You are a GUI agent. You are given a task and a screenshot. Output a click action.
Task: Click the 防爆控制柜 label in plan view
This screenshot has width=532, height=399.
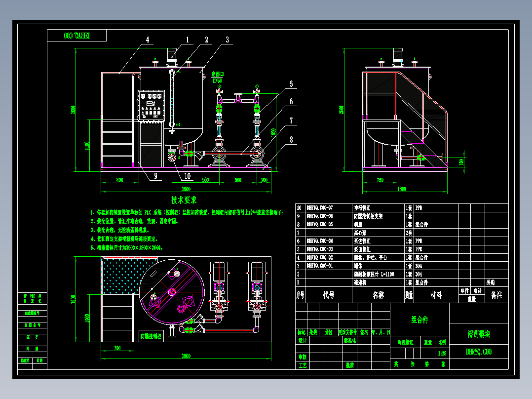click(151, 336)
